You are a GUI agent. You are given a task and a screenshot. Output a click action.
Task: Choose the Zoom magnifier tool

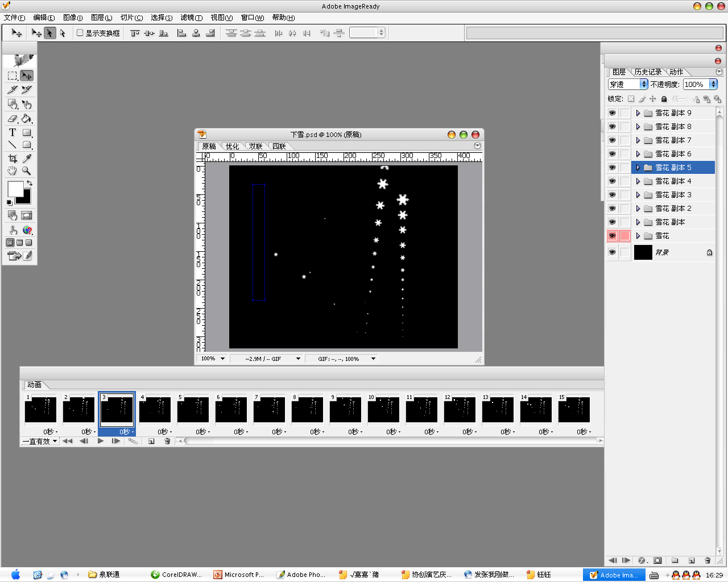tap(27, 171)
